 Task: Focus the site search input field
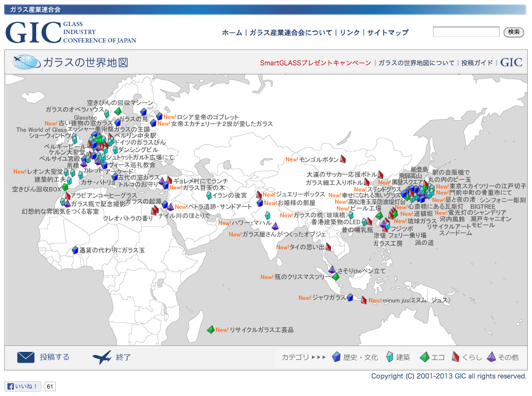tap(466, 32)
